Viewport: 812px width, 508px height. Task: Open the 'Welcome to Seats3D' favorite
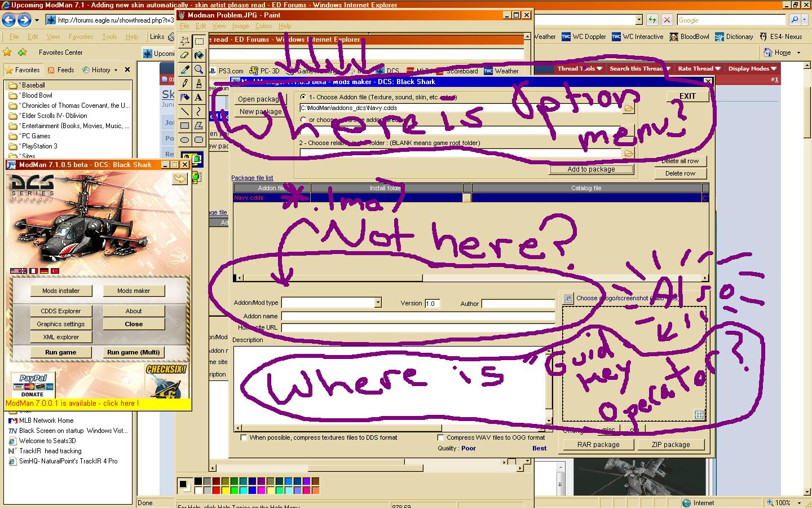tap(47, 441)
